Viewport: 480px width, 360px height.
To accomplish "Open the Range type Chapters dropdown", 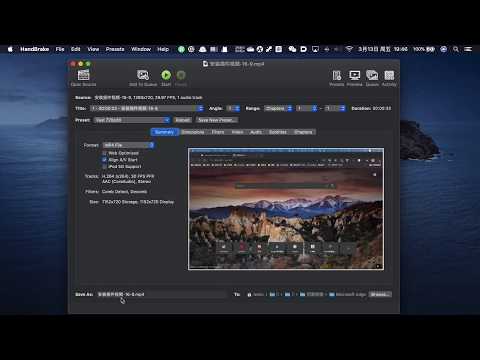I will [278, 108].
